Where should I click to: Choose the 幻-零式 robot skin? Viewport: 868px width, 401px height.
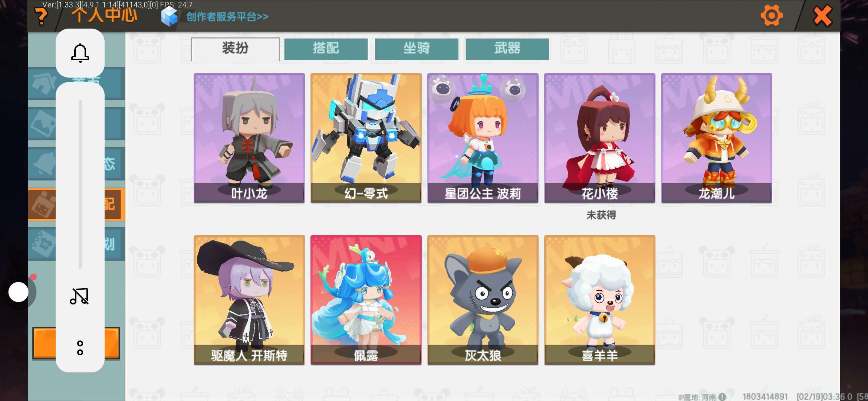tap(366, 138)
